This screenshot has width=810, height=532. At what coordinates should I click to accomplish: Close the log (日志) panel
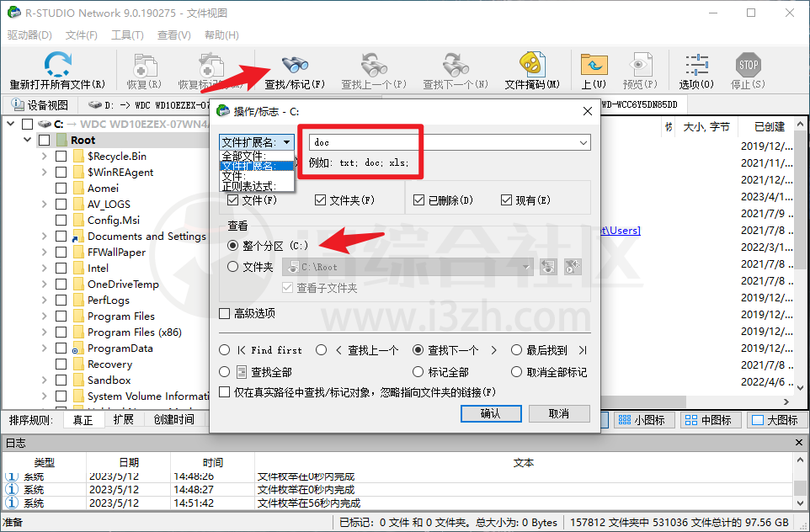[x=799, y=443]
